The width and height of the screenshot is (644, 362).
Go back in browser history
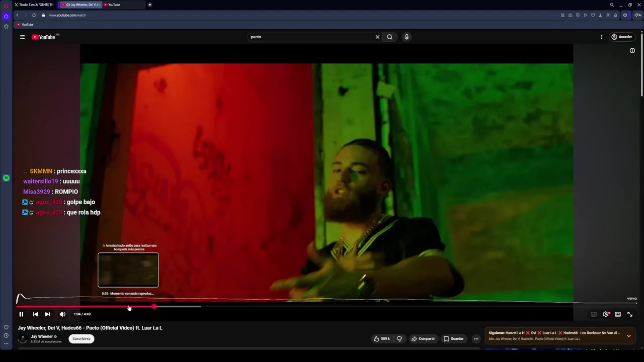[x=17, y=15]
